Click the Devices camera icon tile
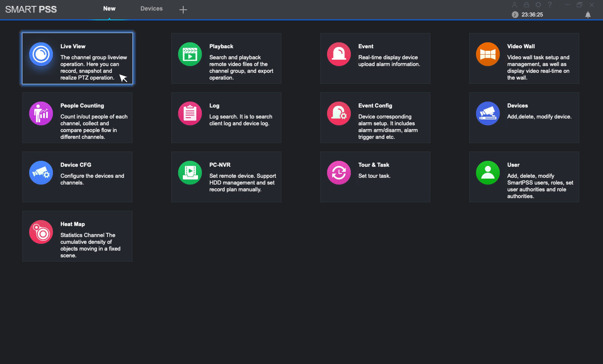The image size is (603, 364). pos(487,113)
